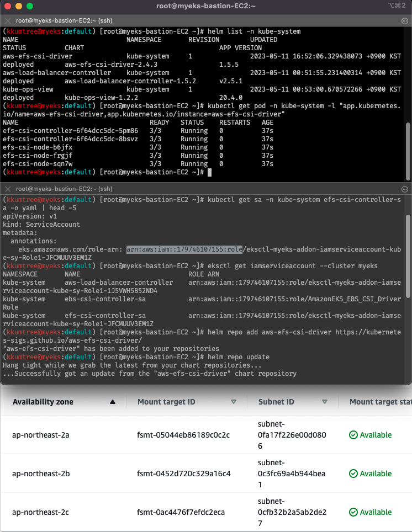This screenshot has height=532, width=412.
Task: Click the ap-northeast-2b zone cell
Action: [x=41, y=474]
